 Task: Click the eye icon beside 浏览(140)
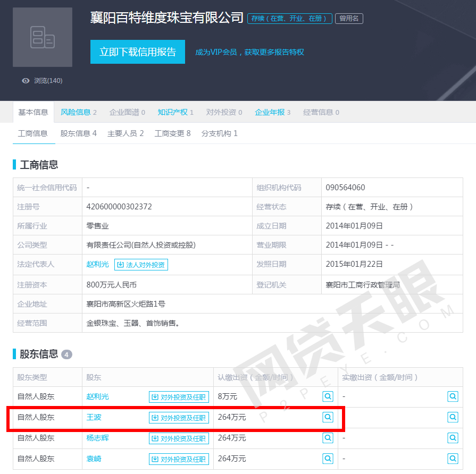coord(26,81)
